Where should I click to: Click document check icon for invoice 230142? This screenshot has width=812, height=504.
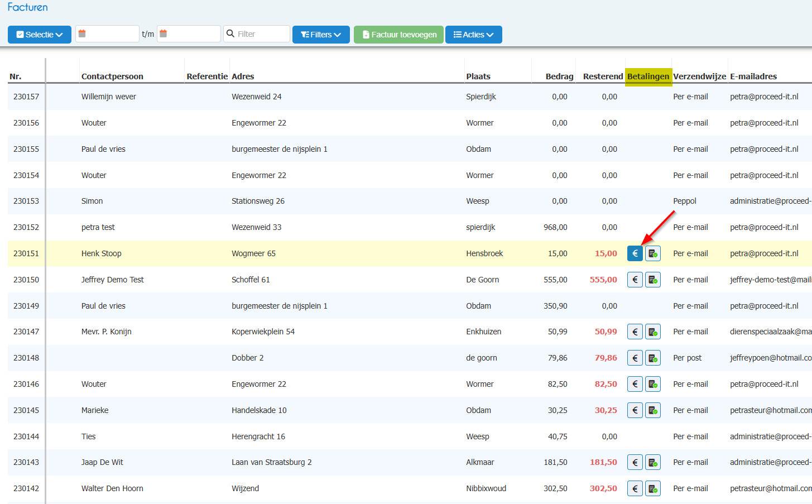(x=653, y=488)
